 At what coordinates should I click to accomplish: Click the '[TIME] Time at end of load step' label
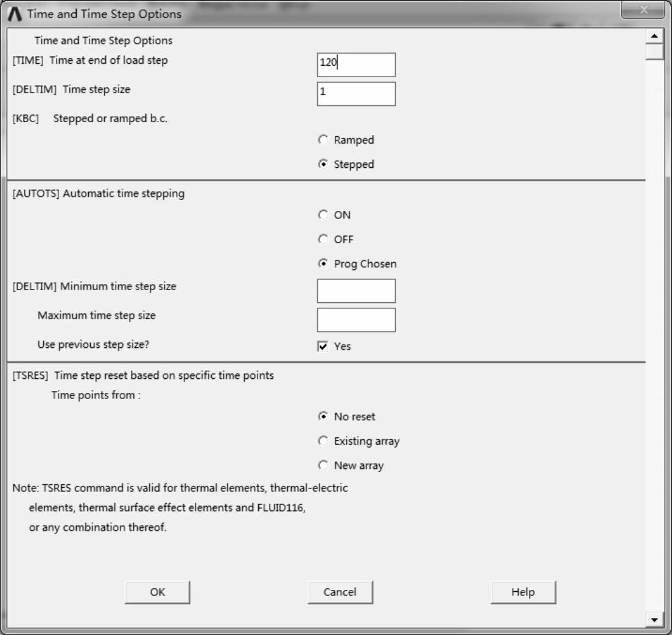tap(90, 60)
